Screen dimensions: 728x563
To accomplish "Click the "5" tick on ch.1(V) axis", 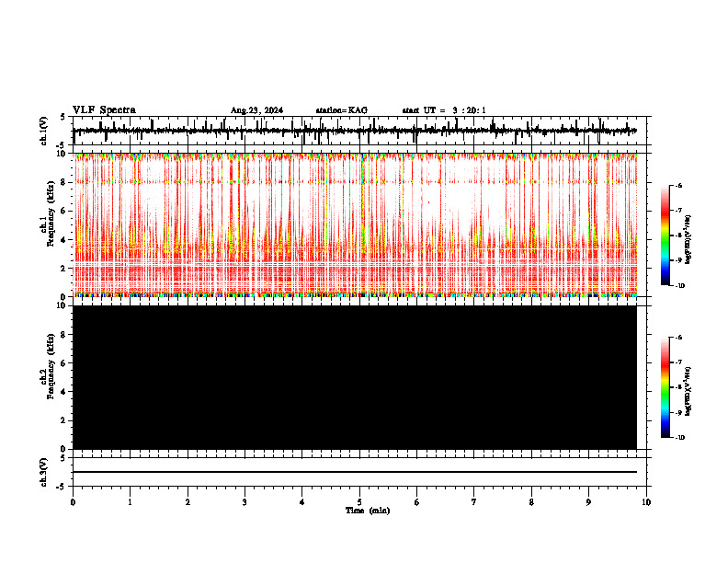I will (63, 117).
